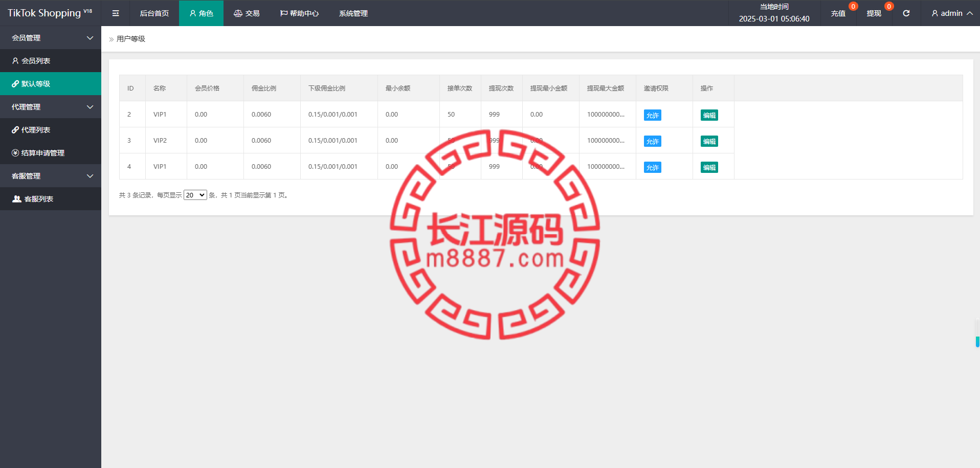This screenshot has height=468, width=980.
Task: Collapse the 代理管理 sidebar group
Action: tap(51, 107)
